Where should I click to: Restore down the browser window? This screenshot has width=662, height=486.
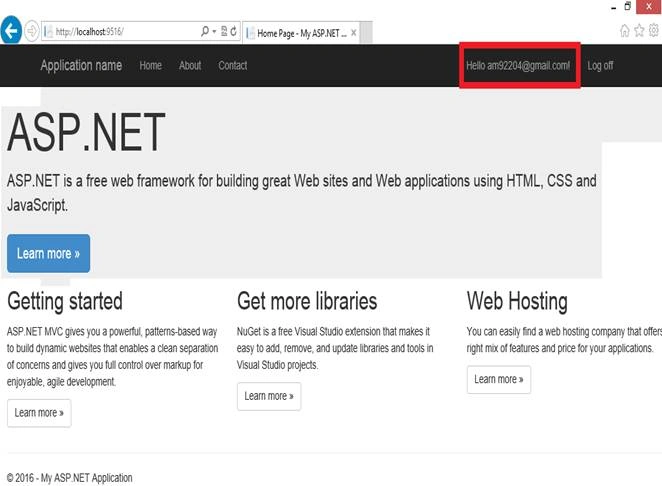tap(628, 6)
